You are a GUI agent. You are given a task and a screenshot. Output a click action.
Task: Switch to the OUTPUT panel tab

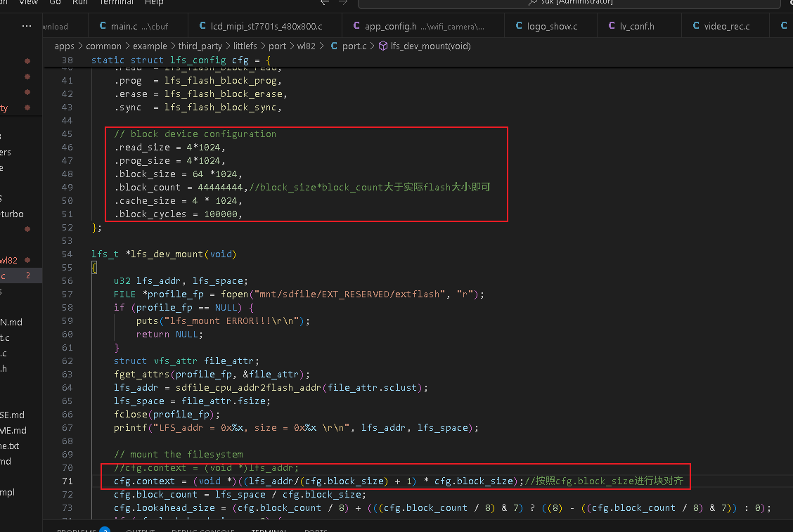[140, 530]
